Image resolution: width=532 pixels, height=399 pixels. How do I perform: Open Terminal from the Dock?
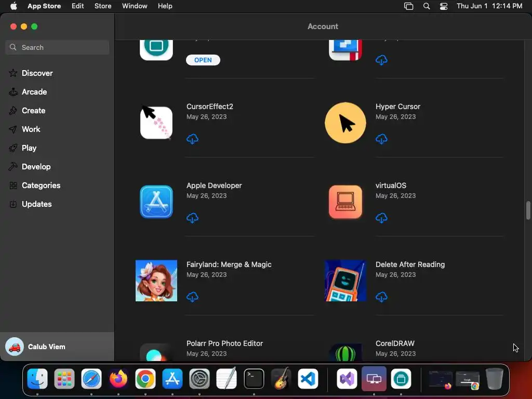click(254, 379)
